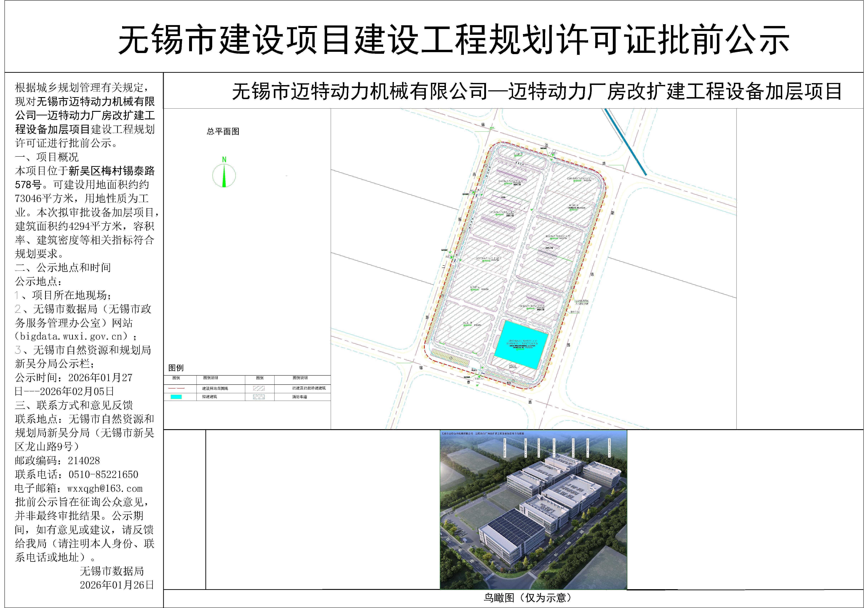Click the project subtitle heading with 迈特动力
This screenshot has height=608, width=868.
point(537,92)
